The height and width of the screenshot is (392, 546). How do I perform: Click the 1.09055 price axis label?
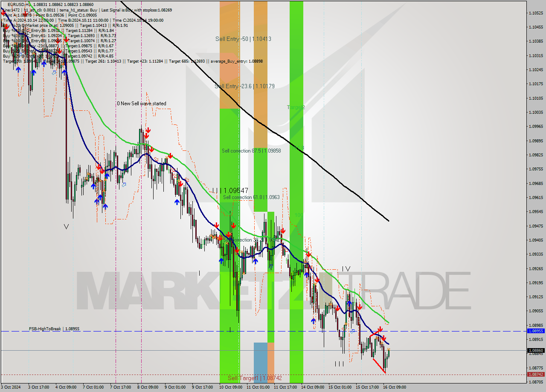536,311
